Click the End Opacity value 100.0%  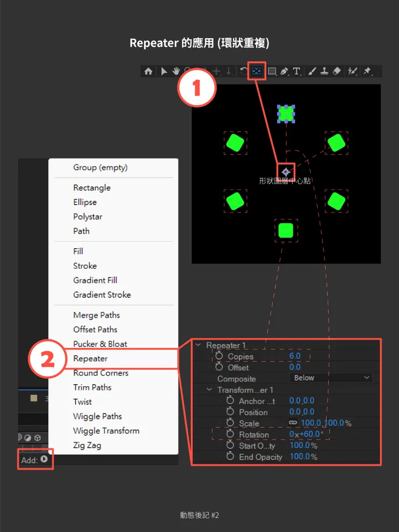coord(304,456)
